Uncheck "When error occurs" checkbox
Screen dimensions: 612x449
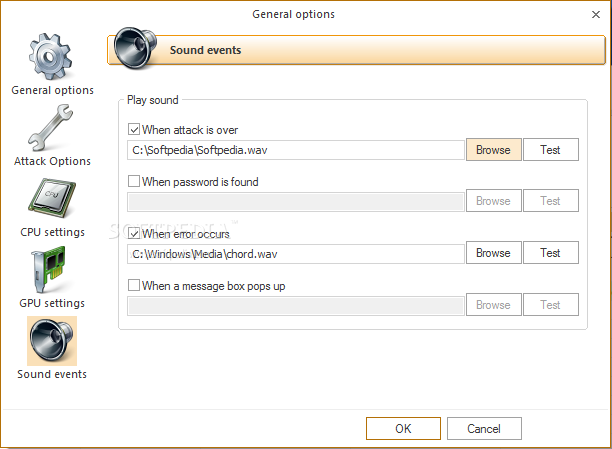coord(134,234)
